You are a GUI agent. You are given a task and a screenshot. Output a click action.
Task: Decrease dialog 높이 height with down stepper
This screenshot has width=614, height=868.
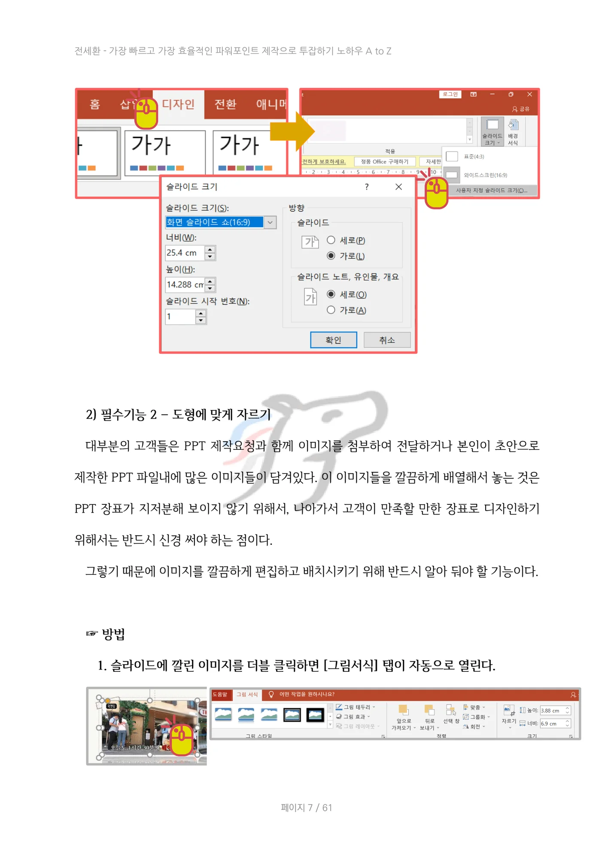coord(210,288)
